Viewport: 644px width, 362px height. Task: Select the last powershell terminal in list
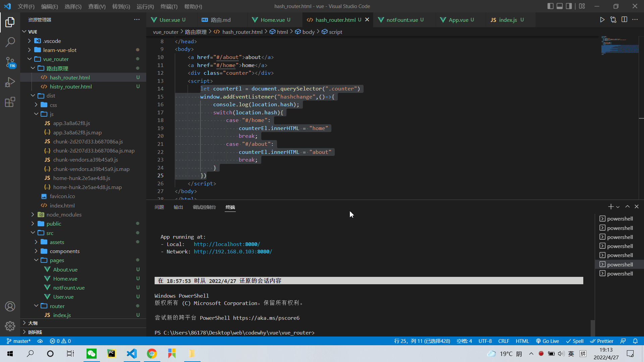click(x=620, y=274)
